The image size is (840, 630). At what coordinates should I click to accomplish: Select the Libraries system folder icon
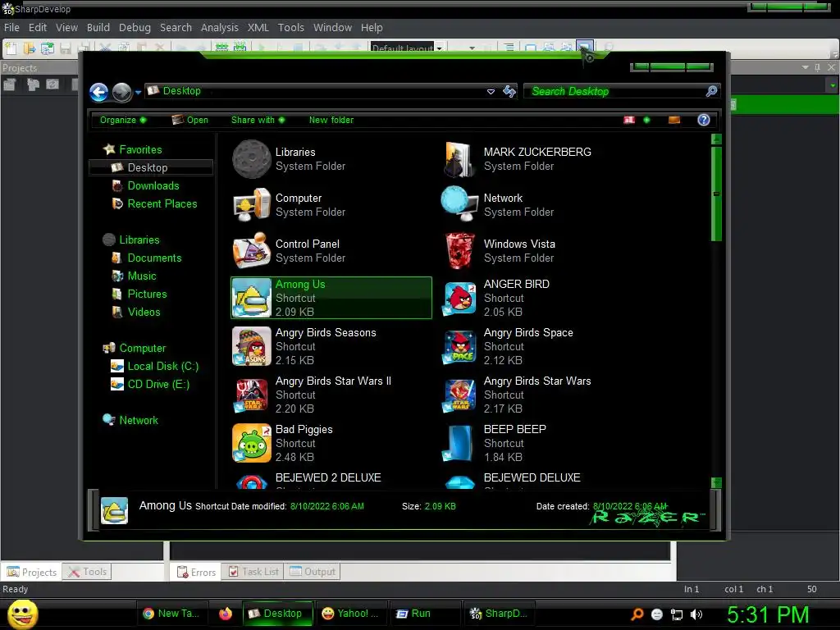coord(252,159)
